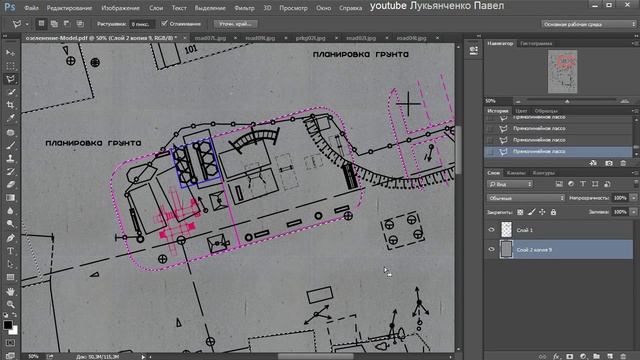Select the Clone Stamp tool

(x=11, y=158)
